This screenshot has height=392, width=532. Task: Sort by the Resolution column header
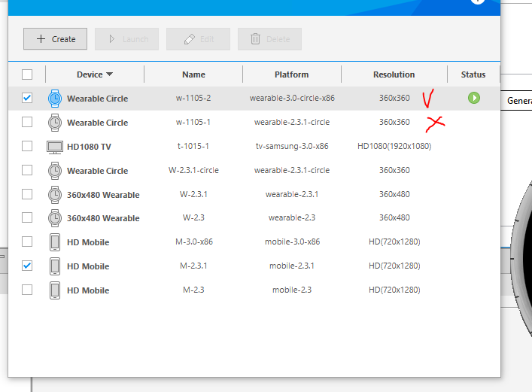(394, 74)
